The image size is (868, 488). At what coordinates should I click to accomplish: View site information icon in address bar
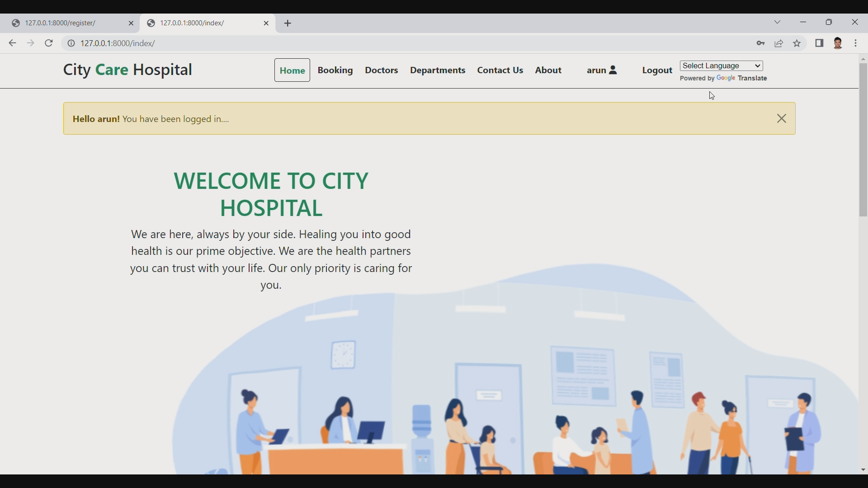coord(71,43)
